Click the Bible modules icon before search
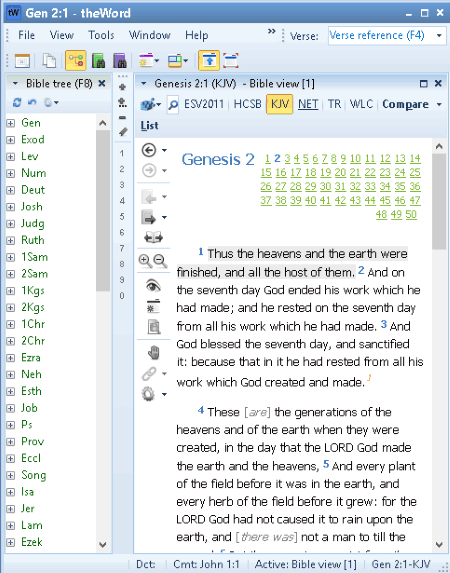Viewport: 450px width, 573px height. [x=150, y=105]
